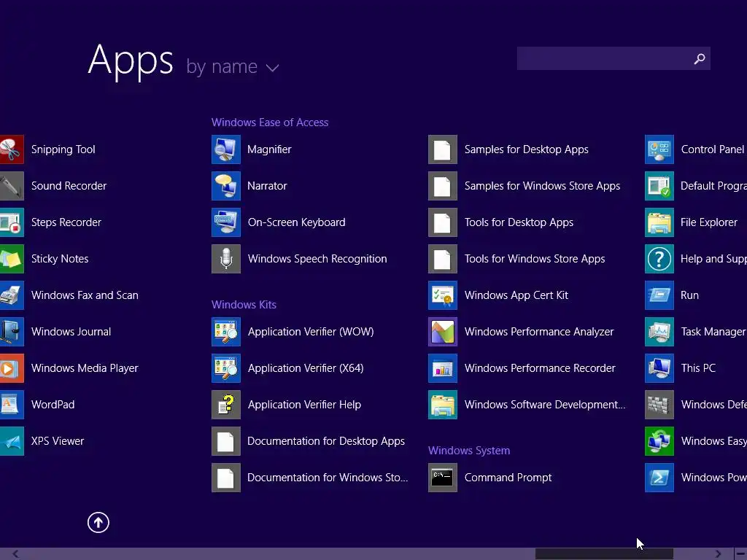The height and width of the screenshot is (560, 747).
Task: Click the Windows Kits group header
Action: 244,305
